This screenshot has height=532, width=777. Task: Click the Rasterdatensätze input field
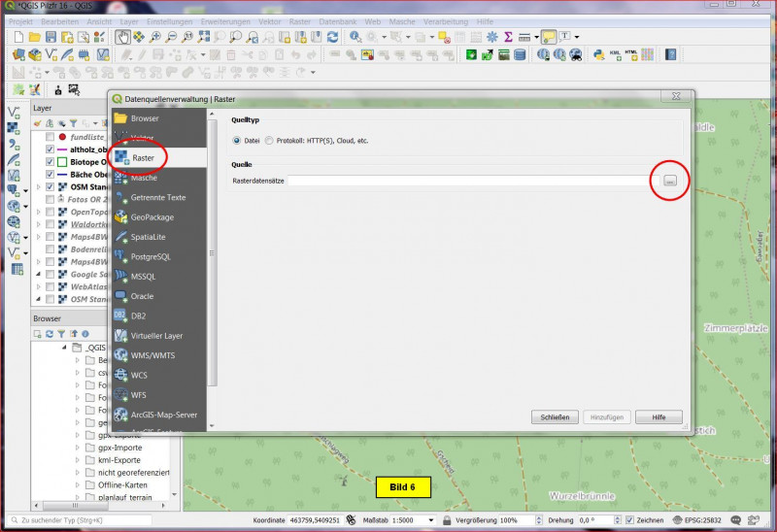(466, 181)
